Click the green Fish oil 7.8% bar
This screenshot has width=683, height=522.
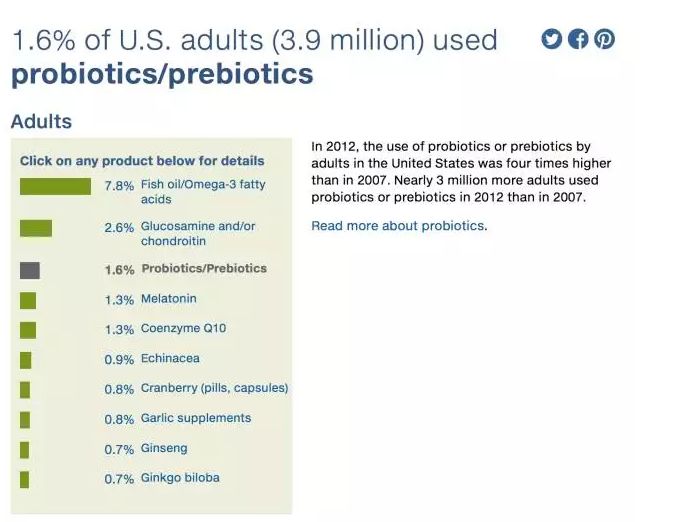click(x=55, y=186)
